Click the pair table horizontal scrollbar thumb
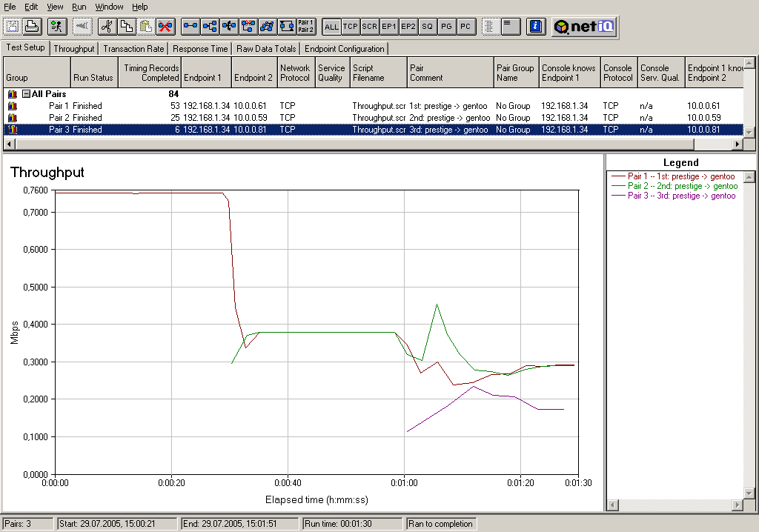The height and width of the screenshot is (532, 759). point(354,144)
